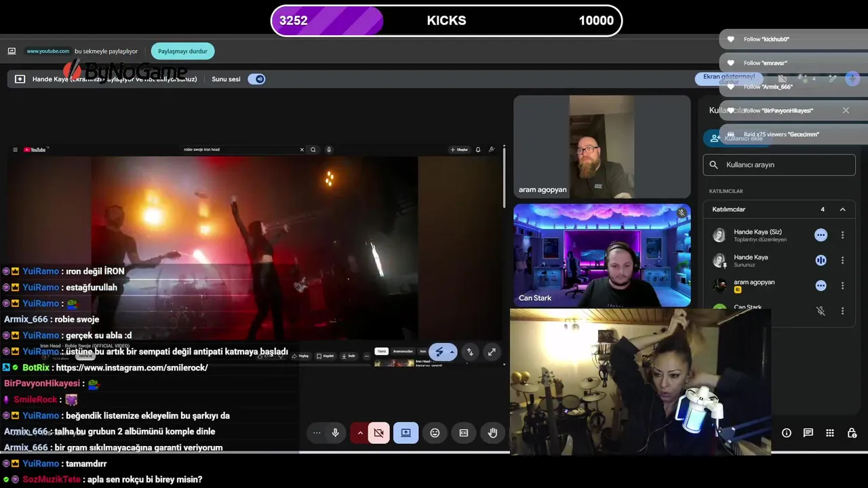Click YouTube search magnifier button
Screen dimensions: 868x488
[x=313, y=150]
